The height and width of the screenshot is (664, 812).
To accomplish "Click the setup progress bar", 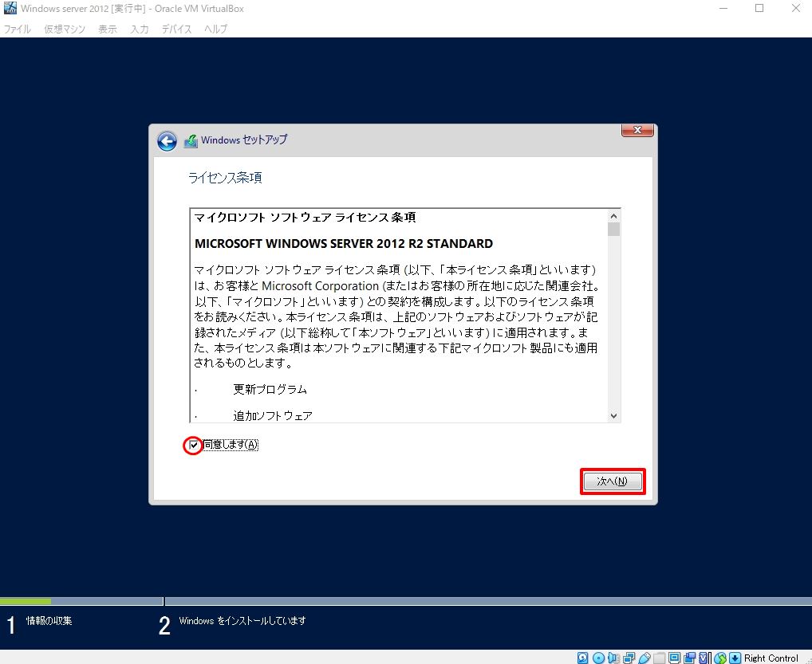I will coord(406,601).
